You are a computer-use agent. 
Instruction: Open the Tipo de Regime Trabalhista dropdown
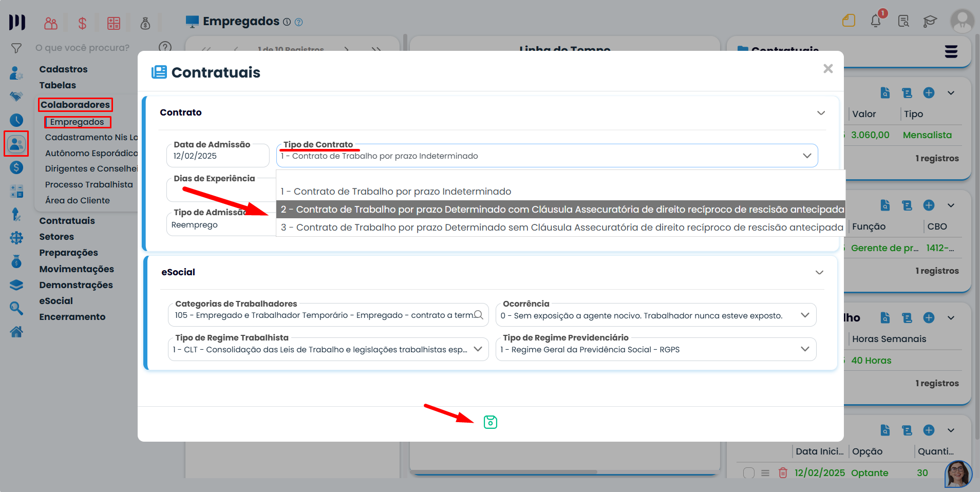click(x=328, y=349)
